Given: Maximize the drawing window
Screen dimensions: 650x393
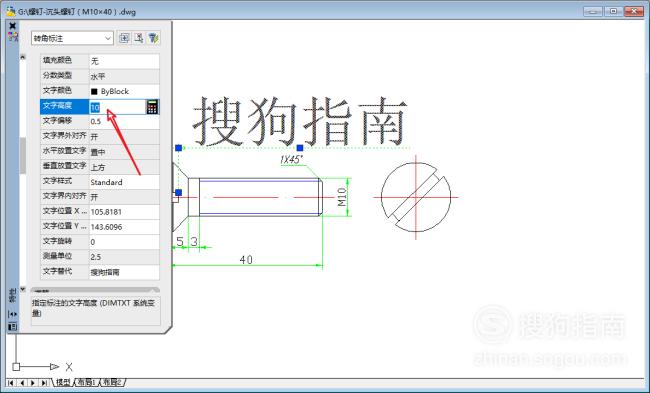Looking at the screenshot, I should (x=613, y=12).
